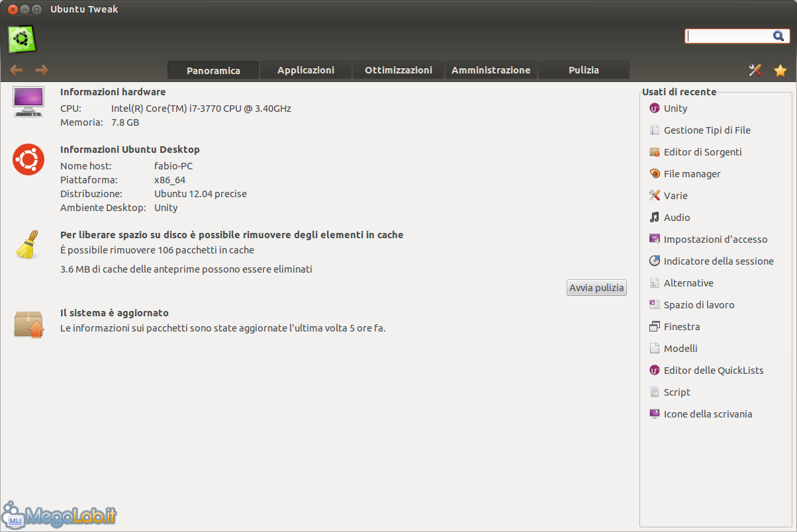
Task: Click the Ubuntu Tweak logo icon
Action: (x=21, y=39)
